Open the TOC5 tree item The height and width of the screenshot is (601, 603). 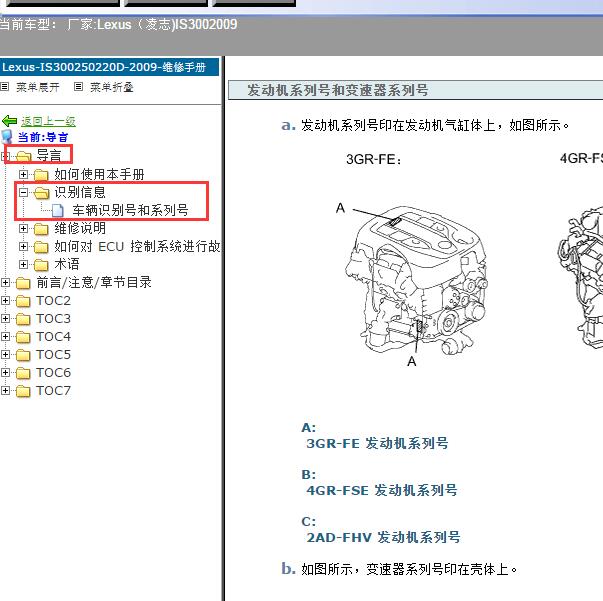(53, 354)
